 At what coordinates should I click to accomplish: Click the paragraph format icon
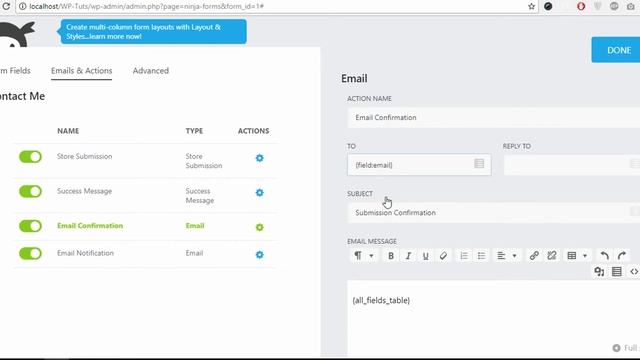(x=358, y=256)
